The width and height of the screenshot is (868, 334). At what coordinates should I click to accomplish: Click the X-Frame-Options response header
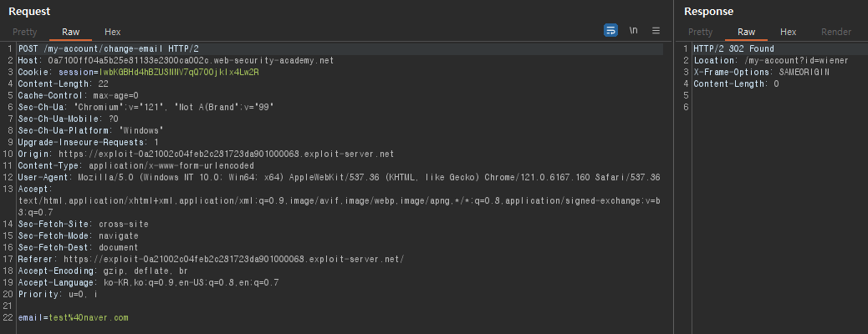coord(761,72)
